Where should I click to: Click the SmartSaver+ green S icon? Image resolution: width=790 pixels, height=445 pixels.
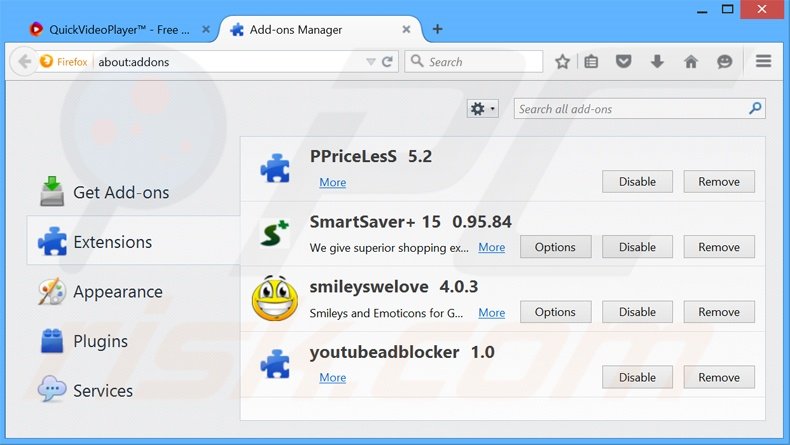[x=275, y=233]
